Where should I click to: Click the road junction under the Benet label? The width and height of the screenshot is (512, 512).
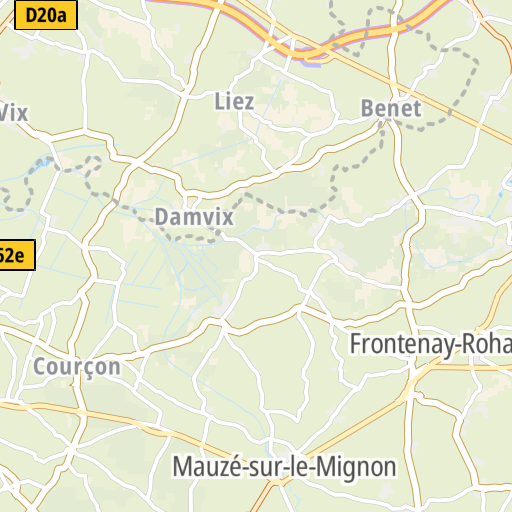pos(388,121)
